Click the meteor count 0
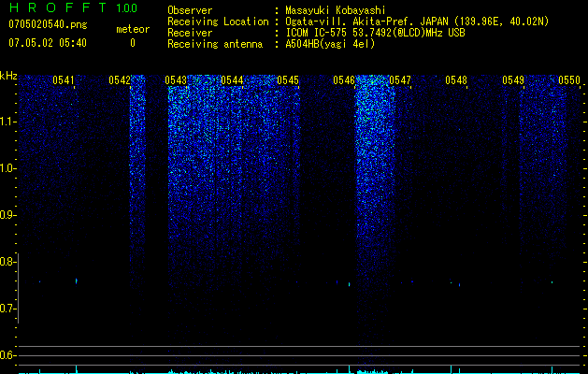 (133, 43)
